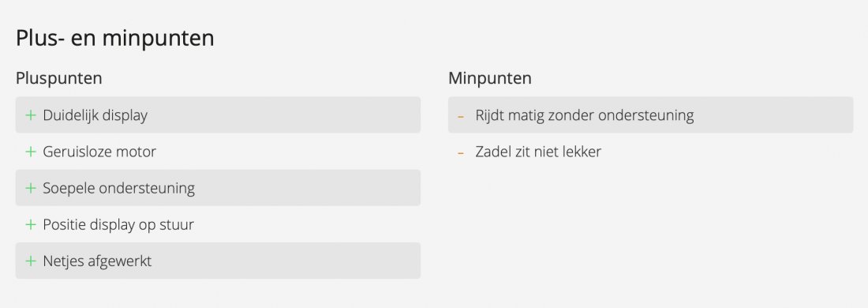Image resolution: width=868 pixels, height=308 pixels.
Task: Click the Pluspunten subheading
Action: (58, 78)
